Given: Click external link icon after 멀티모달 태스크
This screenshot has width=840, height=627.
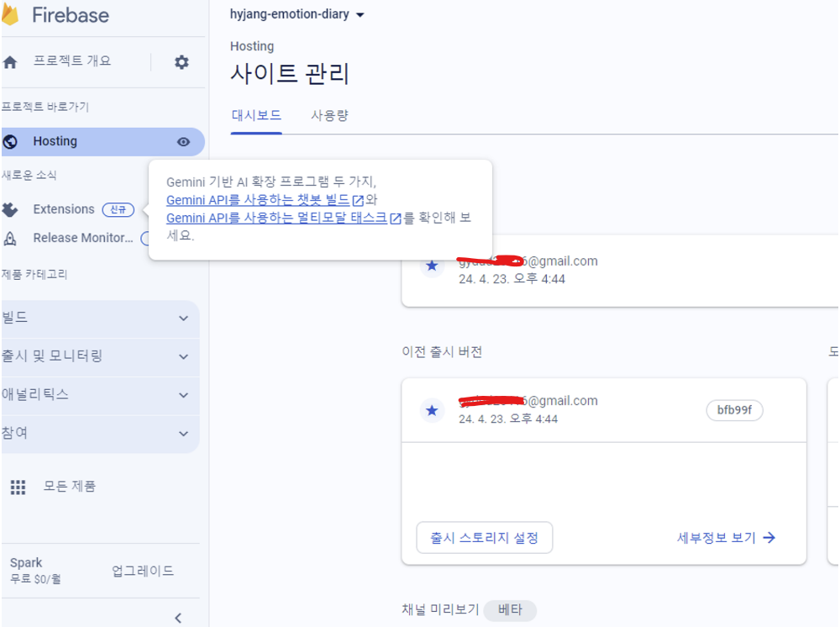Looking at the screenshot, I should point(396,219).
